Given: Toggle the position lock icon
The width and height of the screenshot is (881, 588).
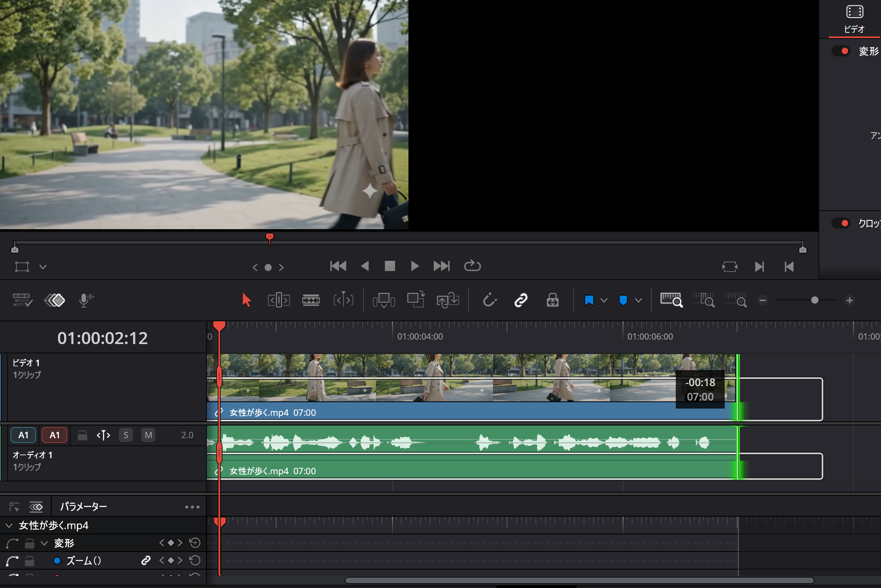Looking at the screenshot, I should (x=552, y=300).
